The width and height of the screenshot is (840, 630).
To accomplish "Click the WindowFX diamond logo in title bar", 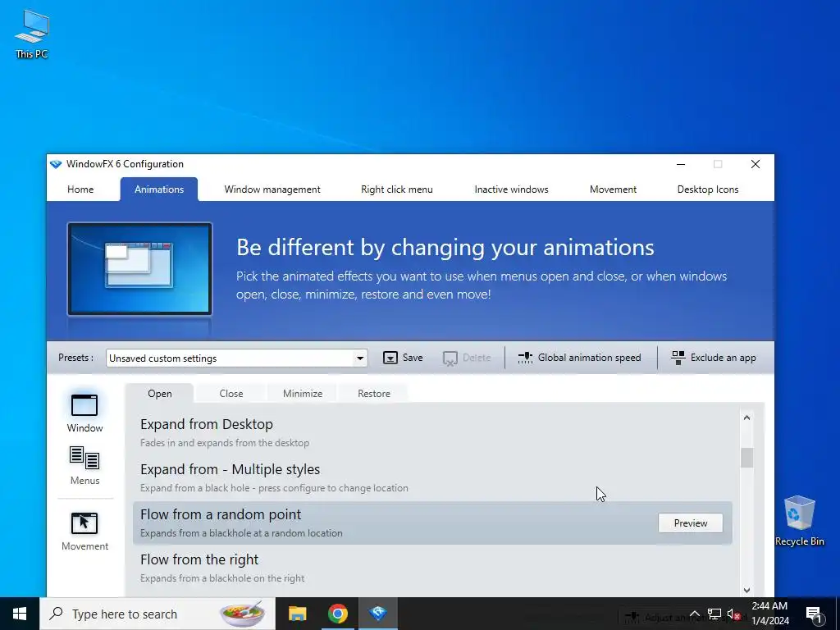I will coord(56,164).
